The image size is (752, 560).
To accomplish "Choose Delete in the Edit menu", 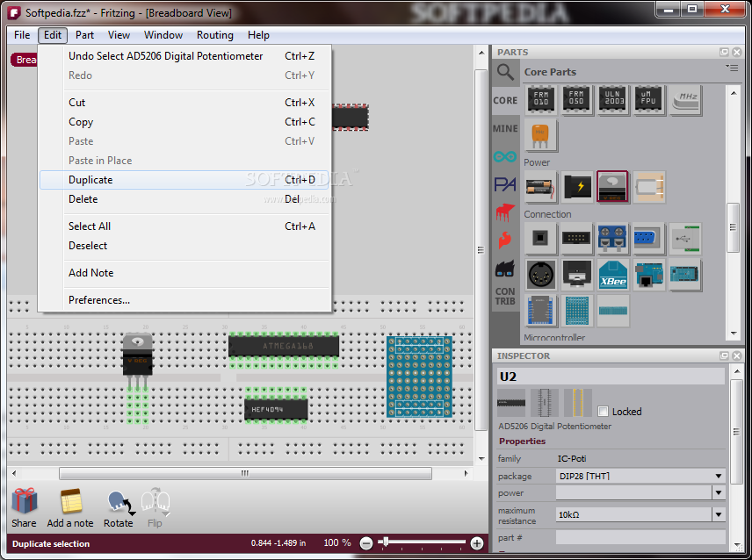I will 184,199.
